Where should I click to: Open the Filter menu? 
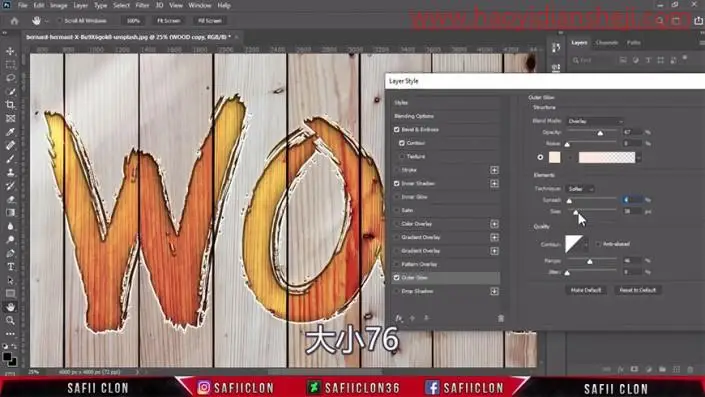[x=142, y=6]
